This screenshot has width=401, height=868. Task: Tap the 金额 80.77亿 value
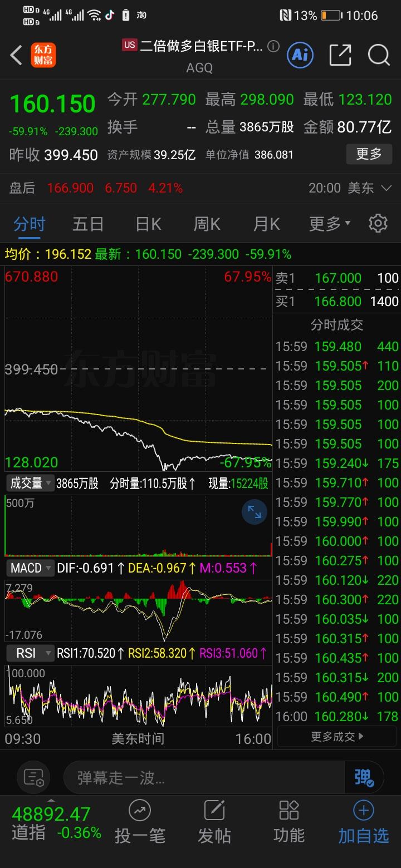364,127
